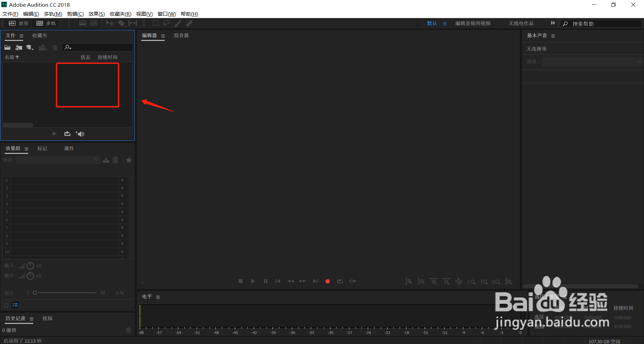Image resolution: width=644 pixels, height=344 pixels.
Task: Toggle effects rack power button
Action: (6, 305)
